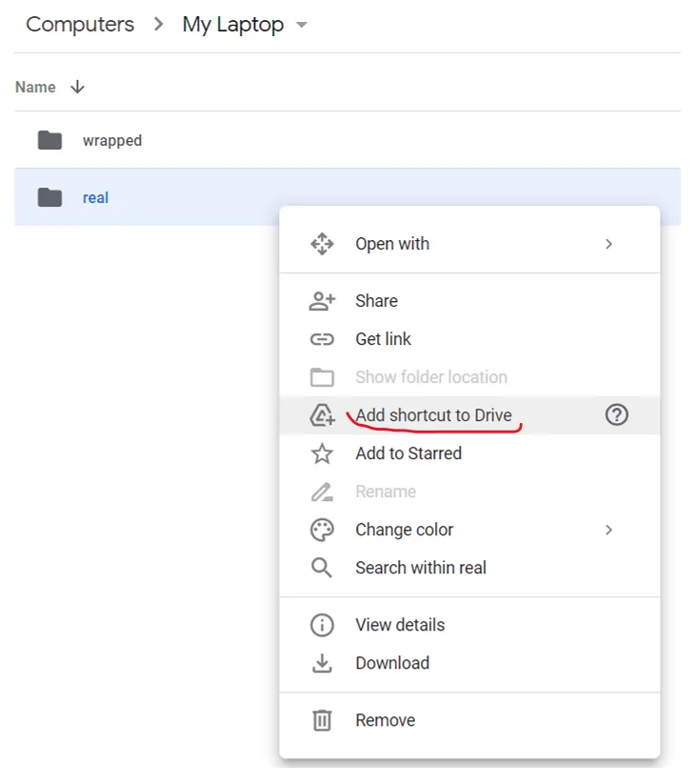Click the real folder name
Image resolution: width=697 pixels, height=784 pixels.
[x=95, y=198]
